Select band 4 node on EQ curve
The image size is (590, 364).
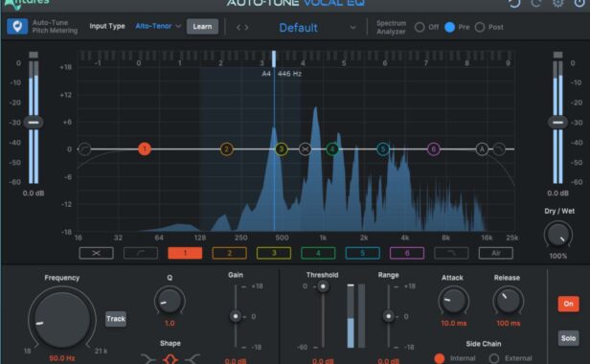[332, 149]
